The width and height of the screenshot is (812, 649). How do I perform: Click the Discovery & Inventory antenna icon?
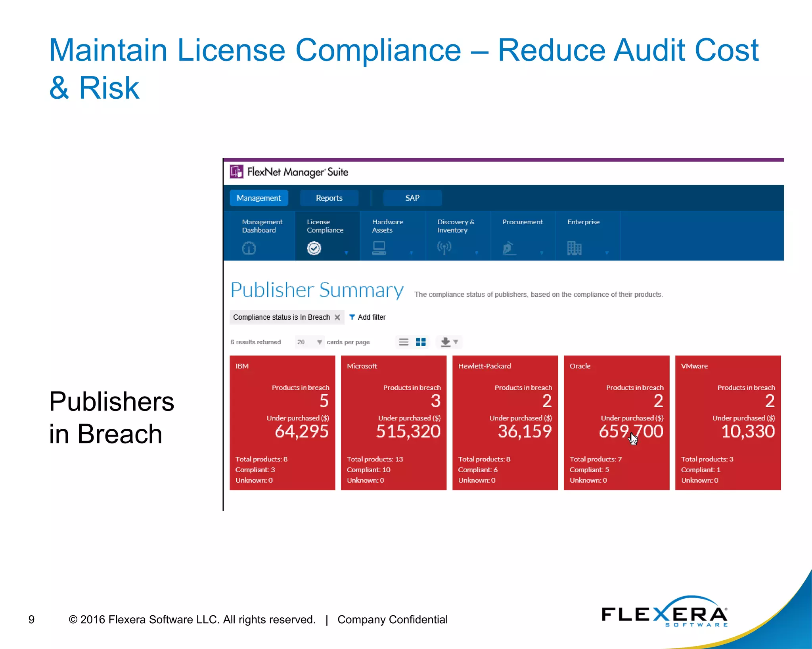click(x=444, y=248)
